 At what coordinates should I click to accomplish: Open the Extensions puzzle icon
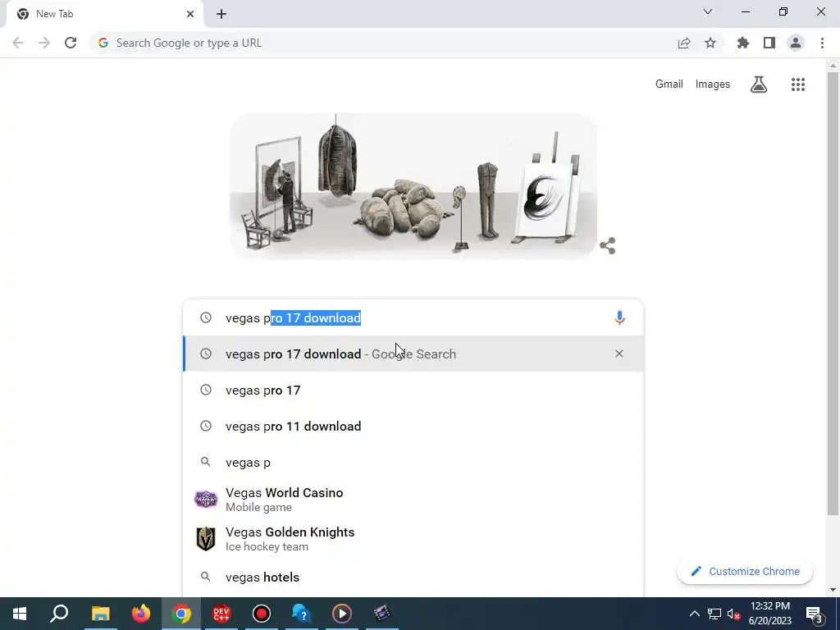pyautogui.click(x=743, y=43)
